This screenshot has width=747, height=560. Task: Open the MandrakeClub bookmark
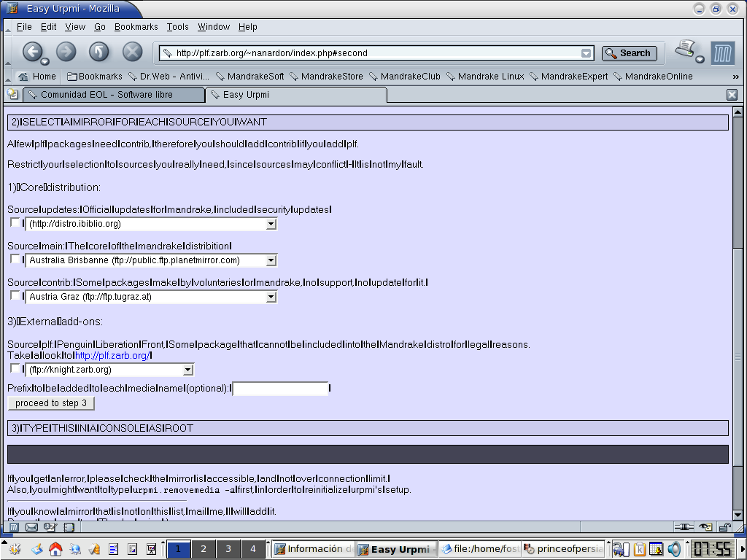(405, 76)
